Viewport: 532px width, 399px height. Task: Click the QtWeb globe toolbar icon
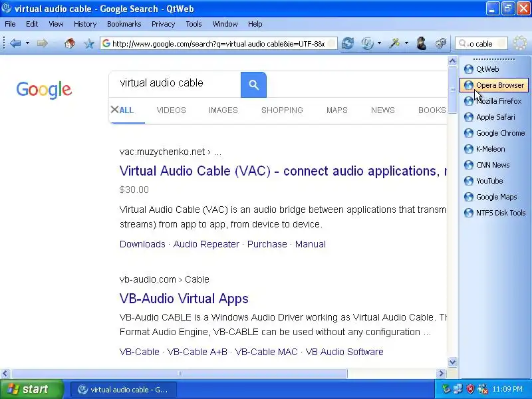coord(367,43)
